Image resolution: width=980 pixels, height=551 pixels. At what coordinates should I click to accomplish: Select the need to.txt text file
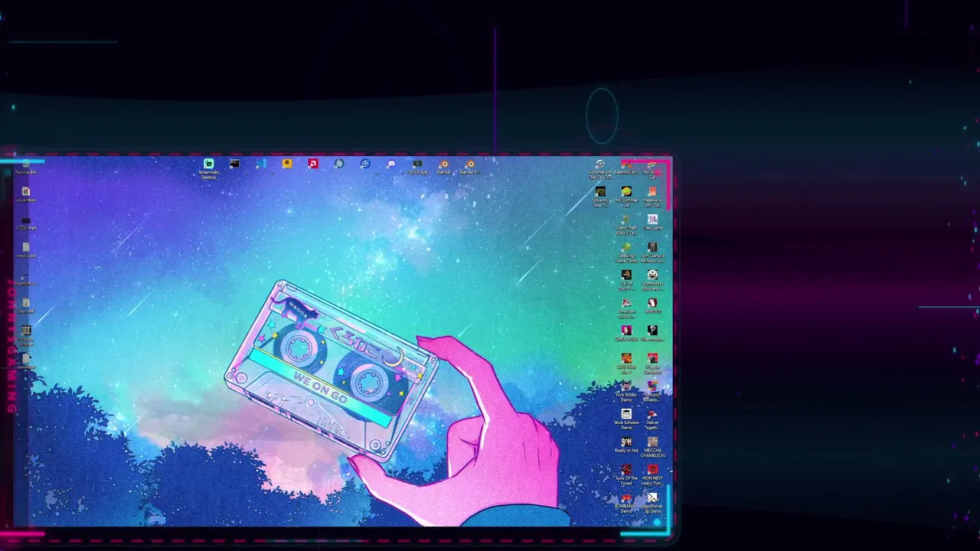pos(26,250)
